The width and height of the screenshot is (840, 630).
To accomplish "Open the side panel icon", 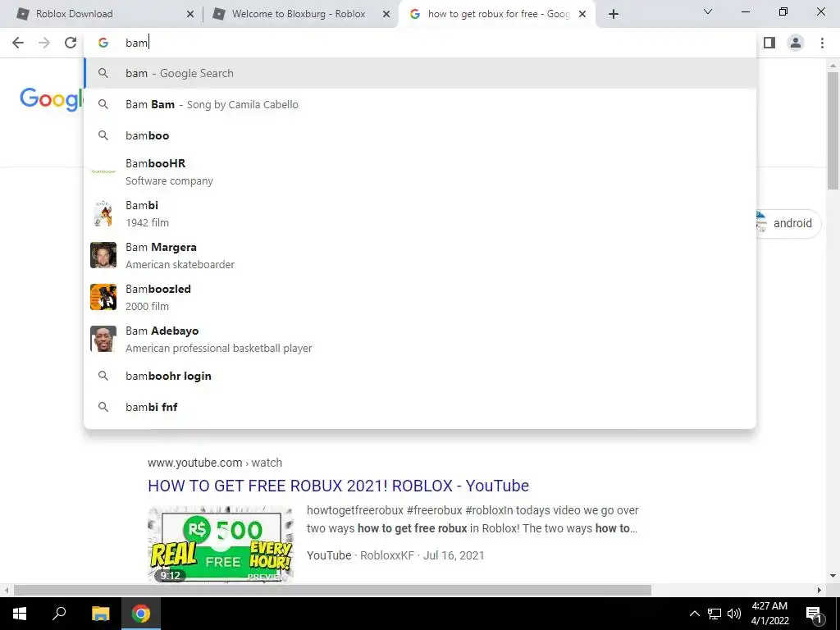I will [769, 43].
